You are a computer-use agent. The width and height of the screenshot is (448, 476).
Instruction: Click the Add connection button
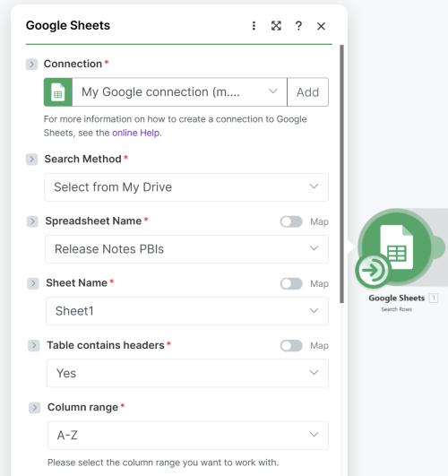pyautogui.click(x=307, y=92)
